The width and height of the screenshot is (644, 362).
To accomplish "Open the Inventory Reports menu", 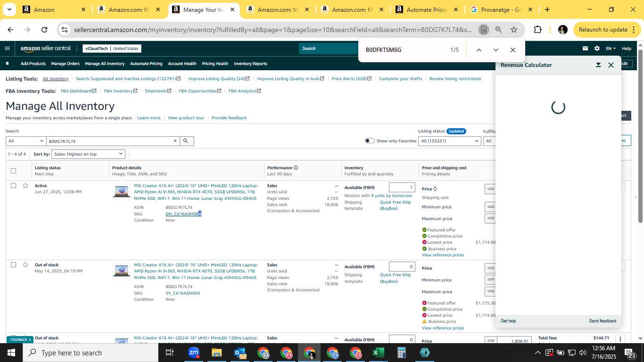I will click(250, 64).
